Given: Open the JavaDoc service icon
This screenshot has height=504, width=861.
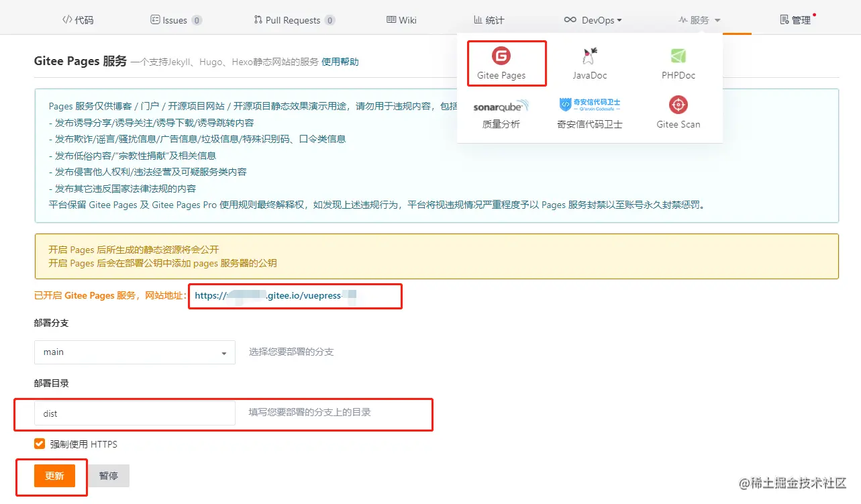Looking at the screenshot, I should pyautogui.click(x=590, y=56).
